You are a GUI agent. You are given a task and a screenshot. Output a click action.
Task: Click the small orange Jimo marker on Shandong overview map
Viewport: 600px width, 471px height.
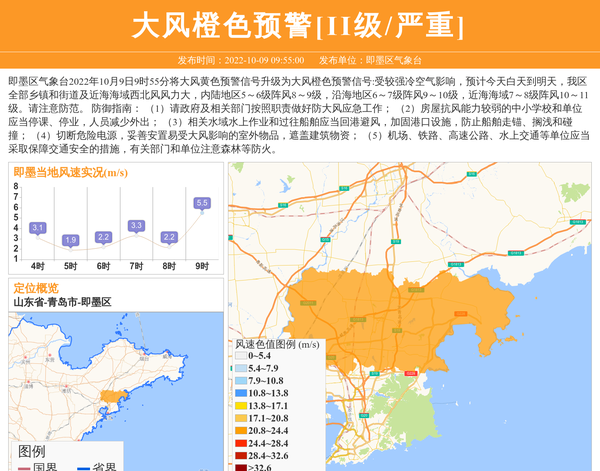click(x=114, y=396)
